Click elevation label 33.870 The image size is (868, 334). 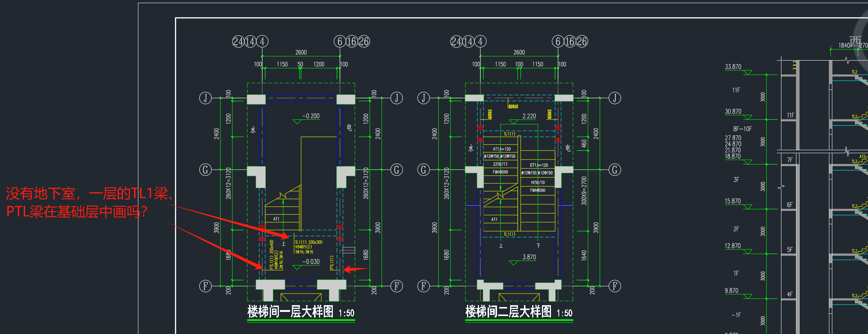[733, 67]
